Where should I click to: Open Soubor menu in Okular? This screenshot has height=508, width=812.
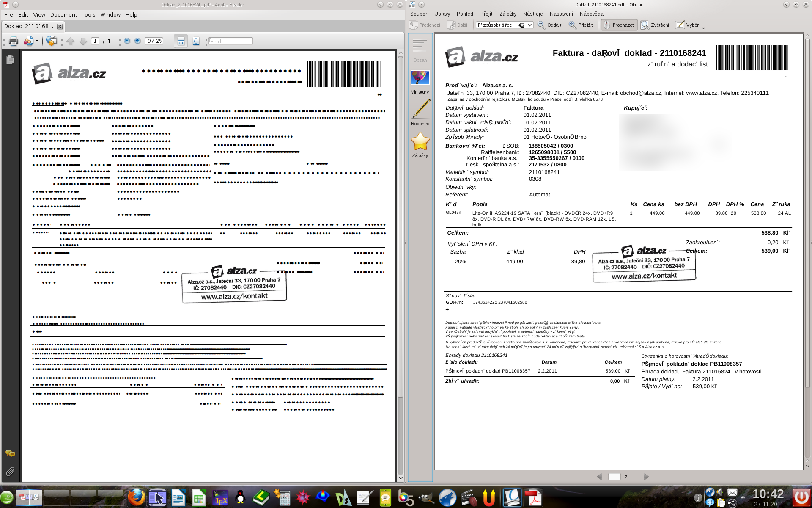coord(419,14)
